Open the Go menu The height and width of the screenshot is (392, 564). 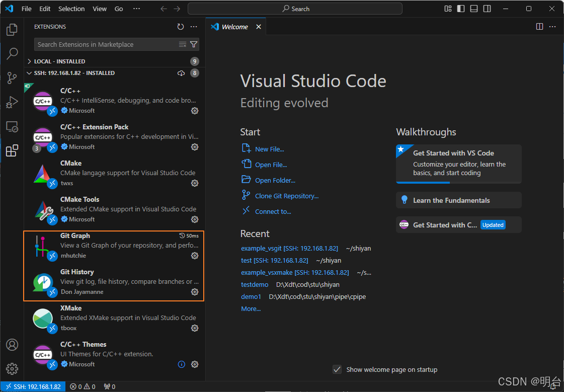point(119,9)
